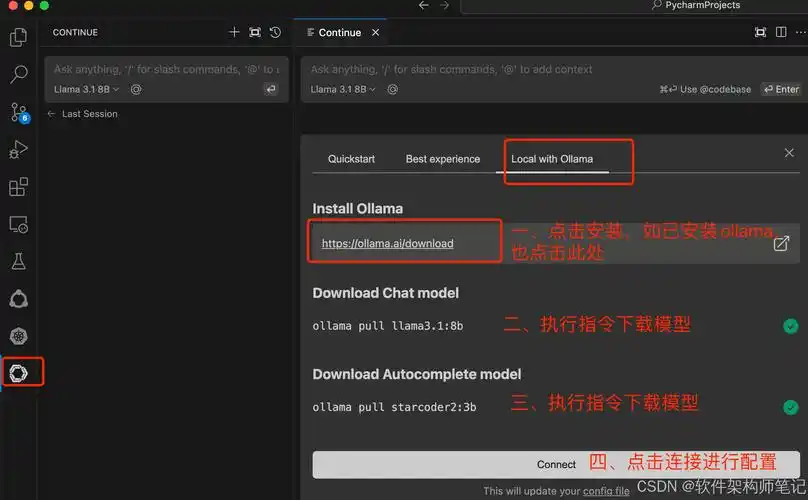Open Remote Explorer in activity bar

pyautogui.click(x=18, y=224)
